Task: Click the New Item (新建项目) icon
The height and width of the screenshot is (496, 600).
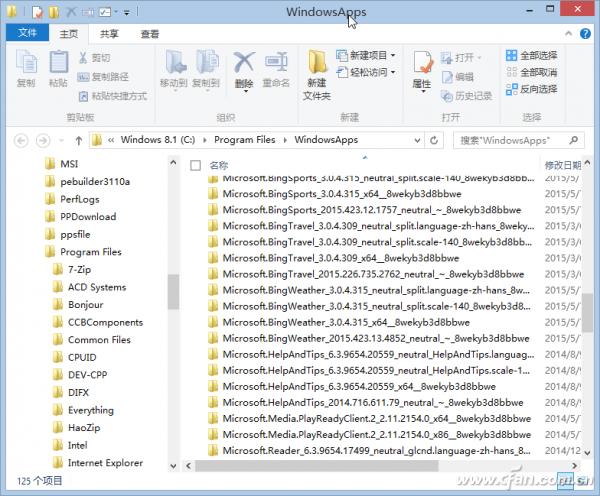Action: pyautogui.click(x=341, y=55)
